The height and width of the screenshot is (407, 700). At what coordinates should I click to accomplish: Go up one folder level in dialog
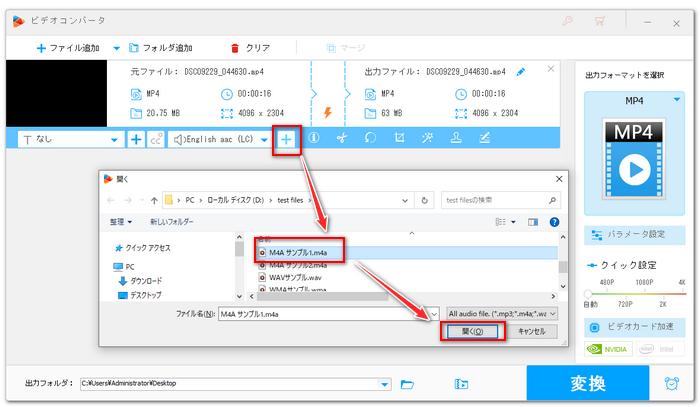[x=154, y=200]
